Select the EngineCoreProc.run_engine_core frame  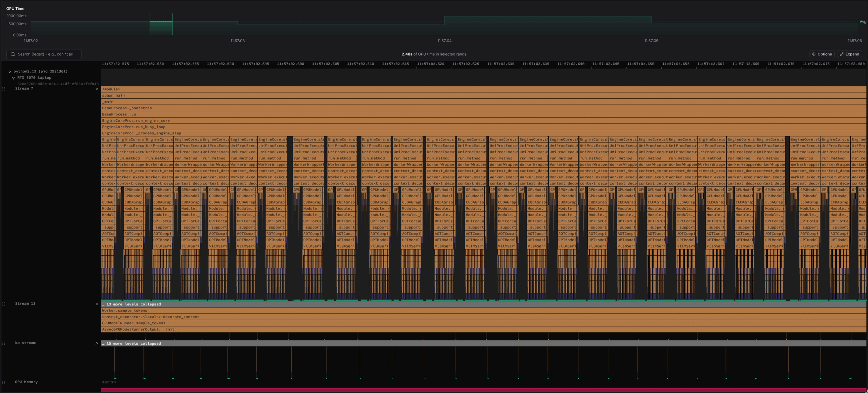pyautogui.click(x=484, y=121)
